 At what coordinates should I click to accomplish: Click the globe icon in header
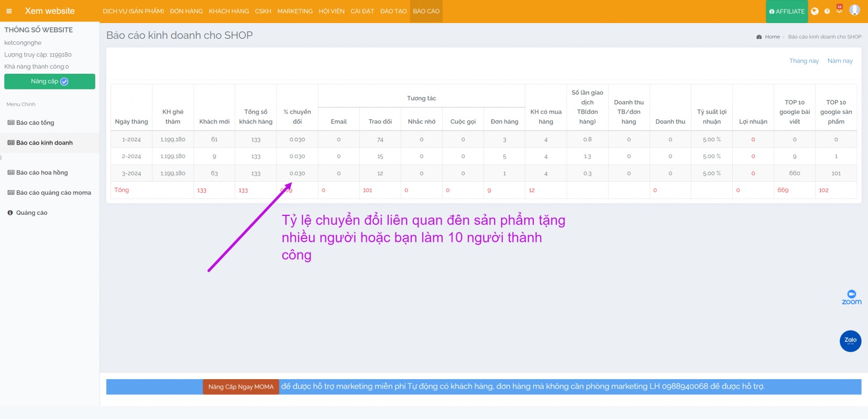click(x=815, y=11)
